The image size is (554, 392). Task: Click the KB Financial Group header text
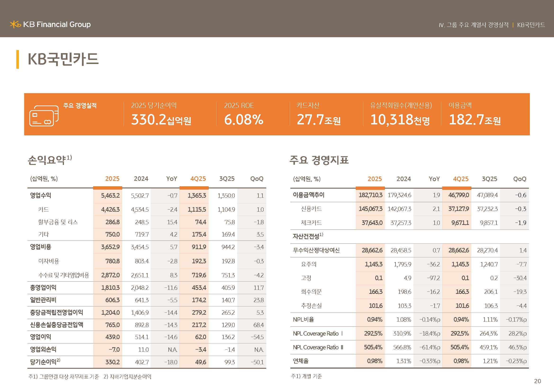point(57,24)
